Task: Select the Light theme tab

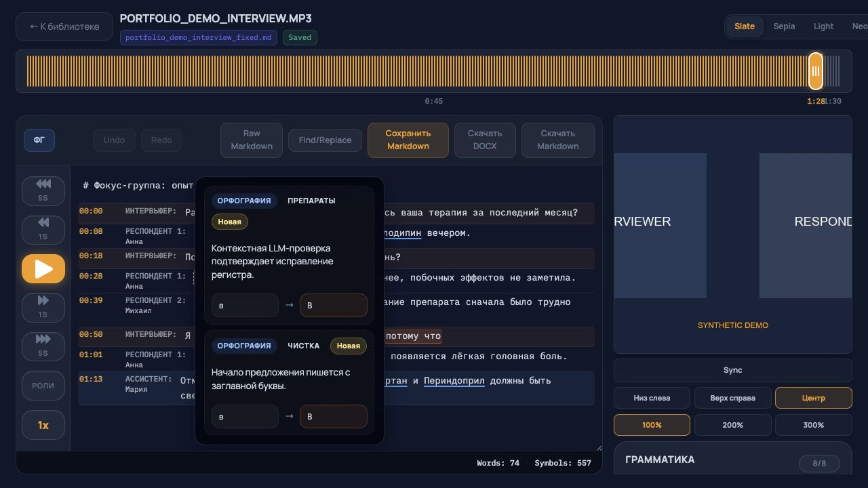Action: click(823, 26)
